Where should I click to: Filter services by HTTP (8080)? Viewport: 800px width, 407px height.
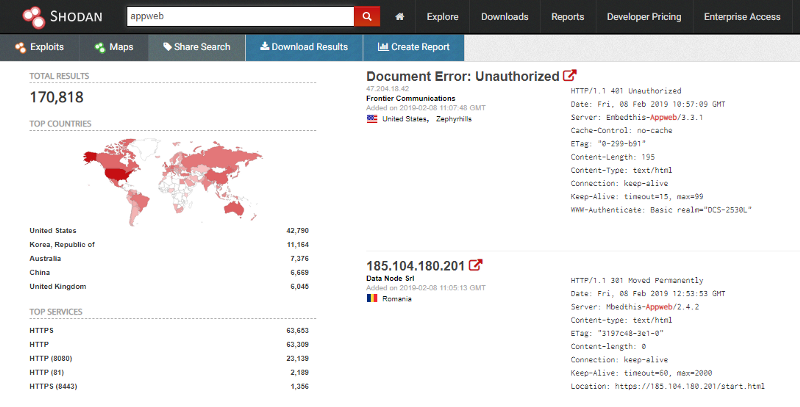pyautogui.click(x=51, y=359)
